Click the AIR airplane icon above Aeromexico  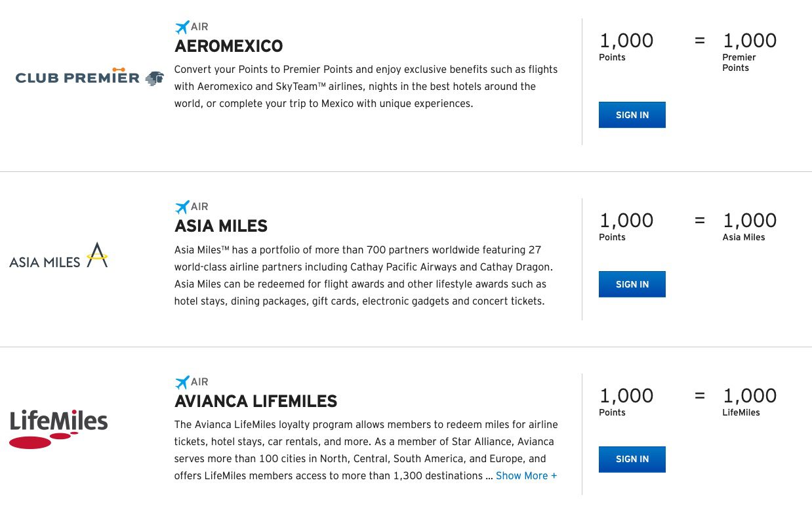tap(182, 27)
